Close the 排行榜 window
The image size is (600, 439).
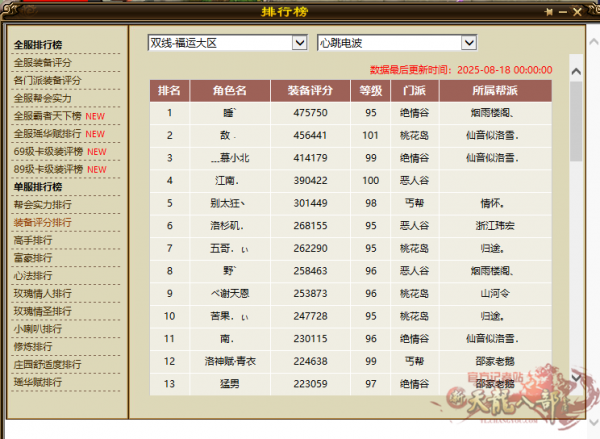click(x=577, y=12)
